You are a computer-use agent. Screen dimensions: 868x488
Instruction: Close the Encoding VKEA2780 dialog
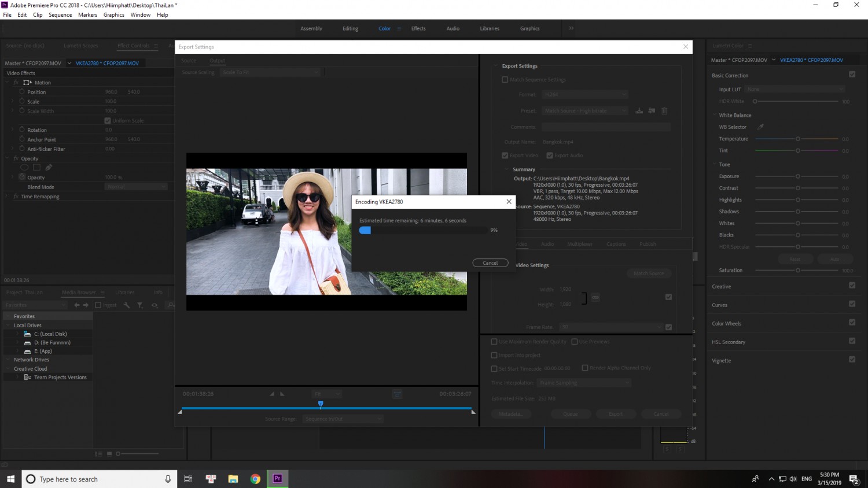click(509, 202)
